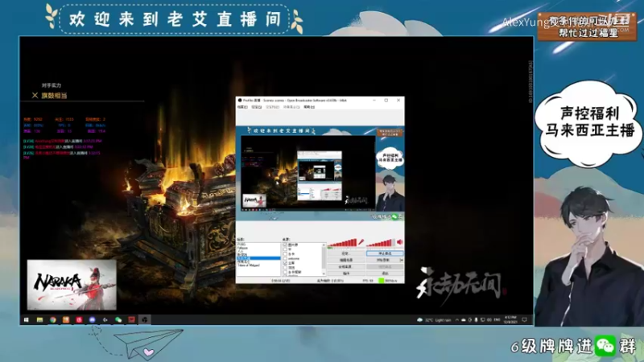Select the blue highlighted scene row
This screenshot has height=362, width=644.
click(x=258, y=258)
